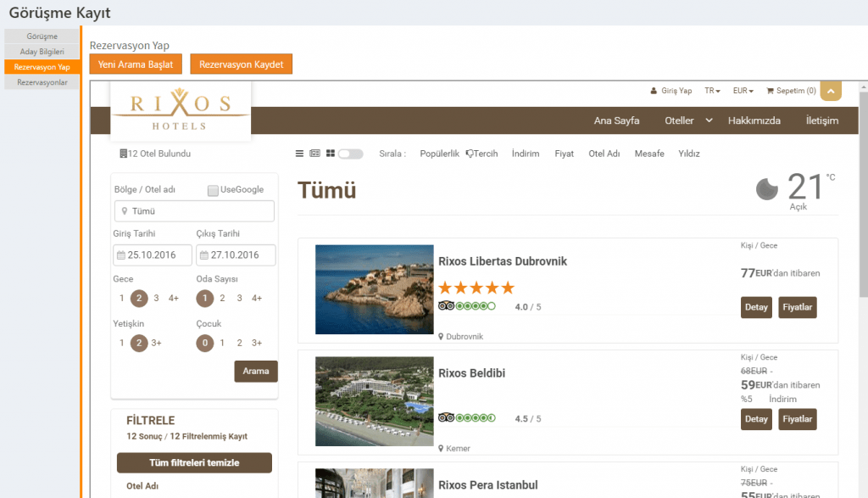Click Rezervasyon Kaydet button

coord(241,64)
